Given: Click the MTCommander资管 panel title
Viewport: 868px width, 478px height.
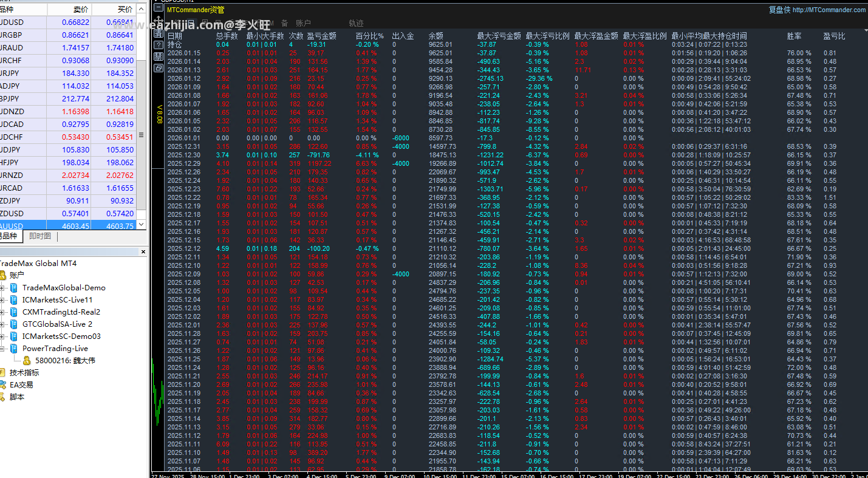Looking at the screenshot, I should [x=195, y=10].
